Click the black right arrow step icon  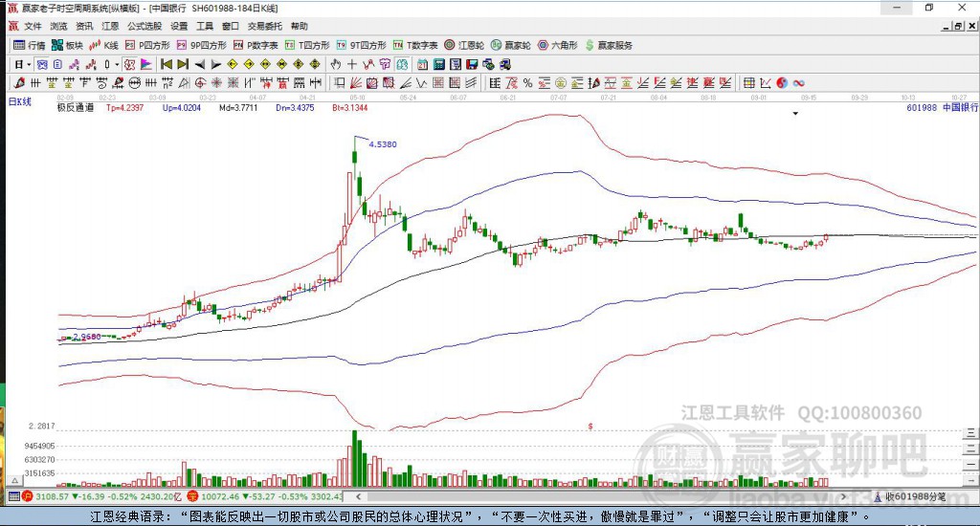216,64
